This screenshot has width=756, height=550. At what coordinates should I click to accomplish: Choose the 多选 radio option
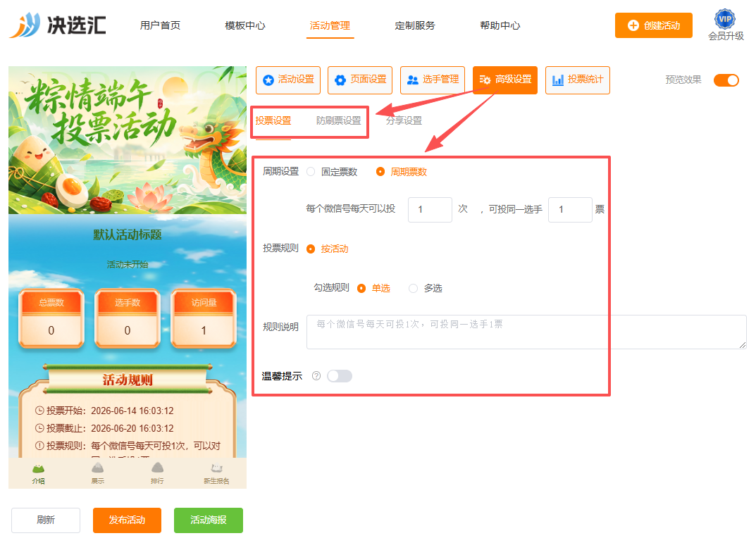[413, 288]
